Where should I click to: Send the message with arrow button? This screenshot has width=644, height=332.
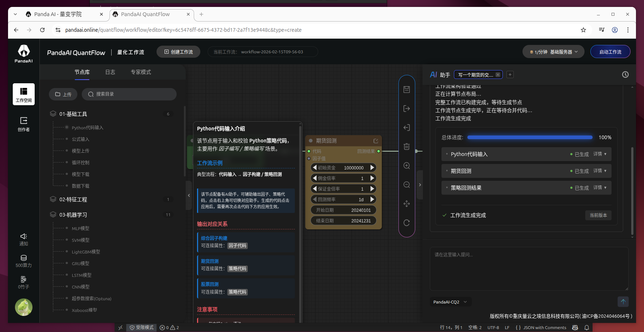tap(623, 302)
